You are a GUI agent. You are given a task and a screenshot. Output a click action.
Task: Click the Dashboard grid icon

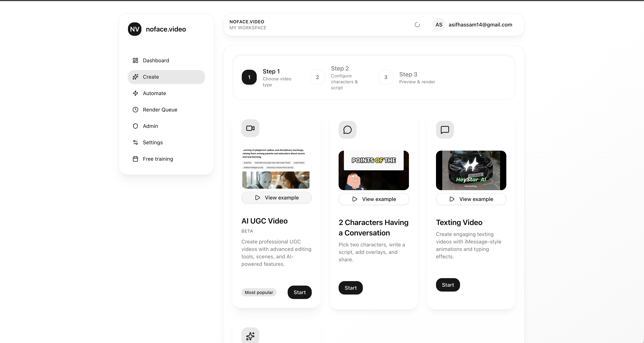135,60
